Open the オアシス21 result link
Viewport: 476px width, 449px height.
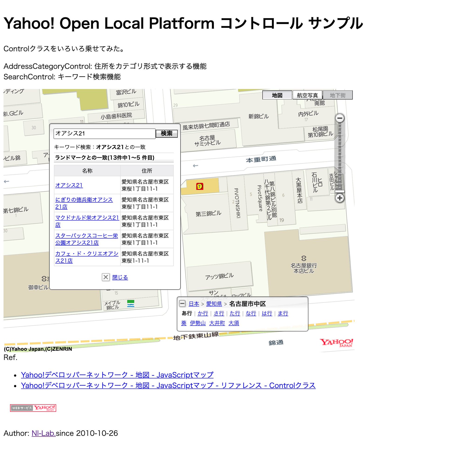[69, 185]
